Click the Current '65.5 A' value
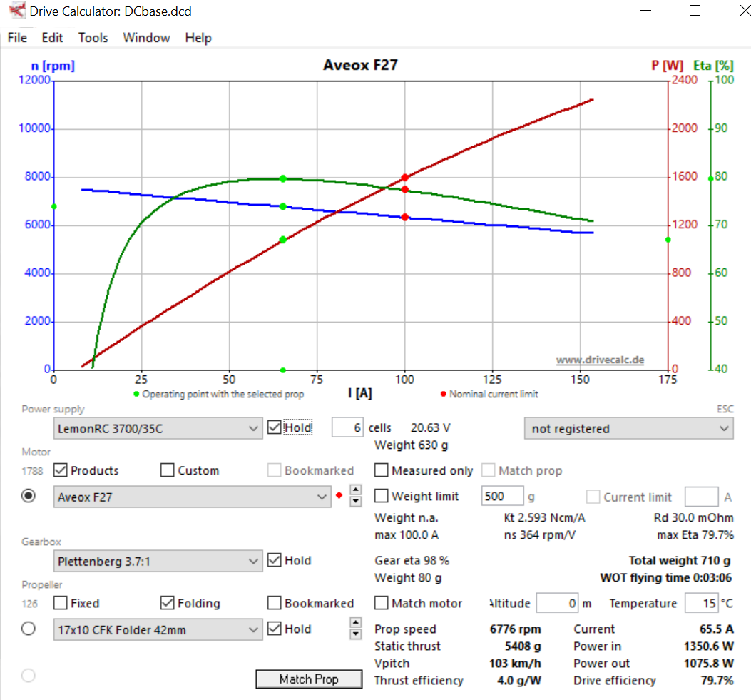751x700 pixels. pyautogui.click(x=717, y=629)
